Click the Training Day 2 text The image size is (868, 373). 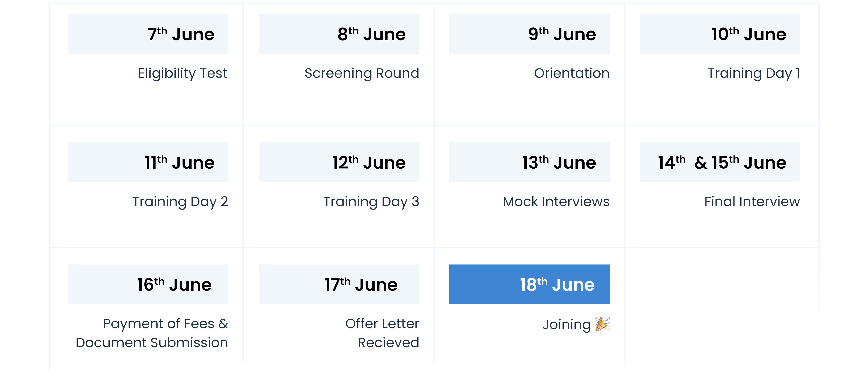pos(180,202)
